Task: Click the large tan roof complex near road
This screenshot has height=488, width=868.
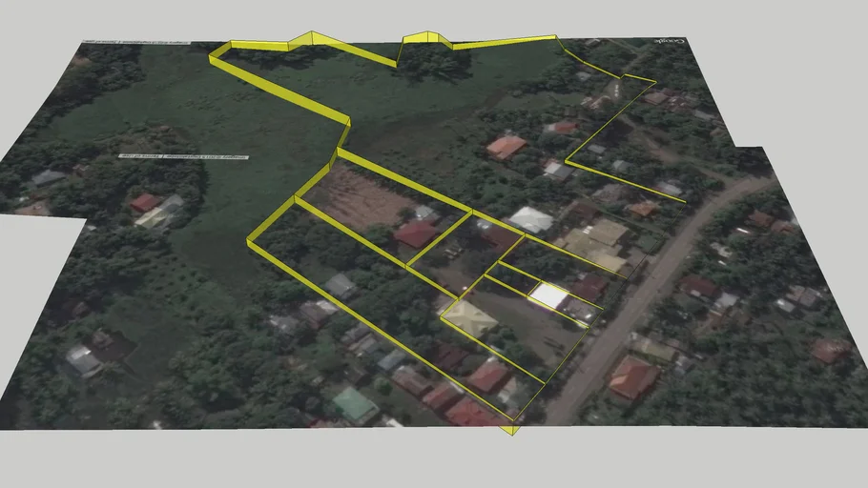Action: pos(596,244)
